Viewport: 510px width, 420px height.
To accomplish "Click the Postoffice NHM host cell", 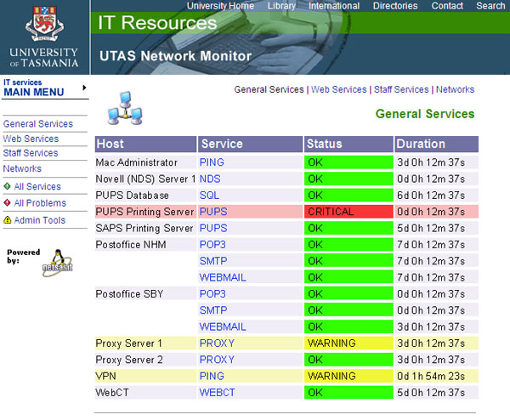I will (x=145, y=245).
